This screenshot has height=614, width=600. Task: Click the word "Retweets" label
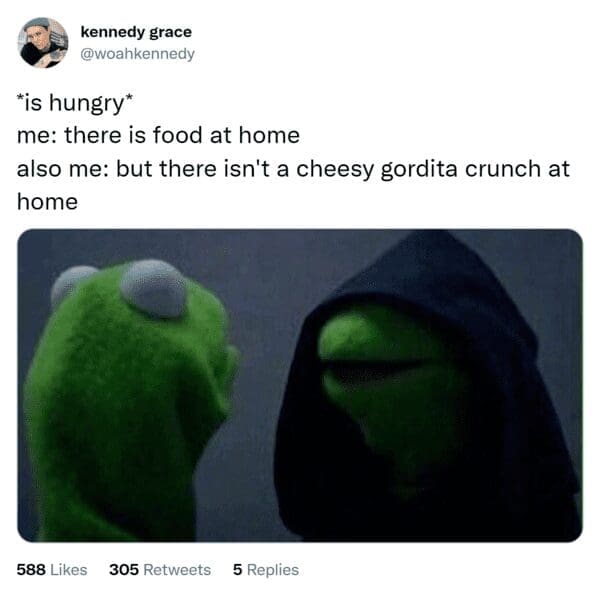177,570
